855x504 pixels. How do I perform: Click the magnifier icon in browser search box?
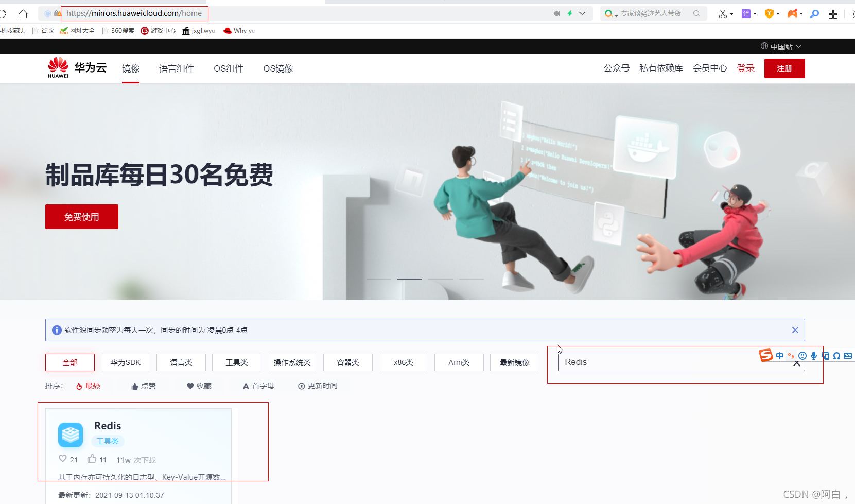pyautogui.click(x=696, y=13)
